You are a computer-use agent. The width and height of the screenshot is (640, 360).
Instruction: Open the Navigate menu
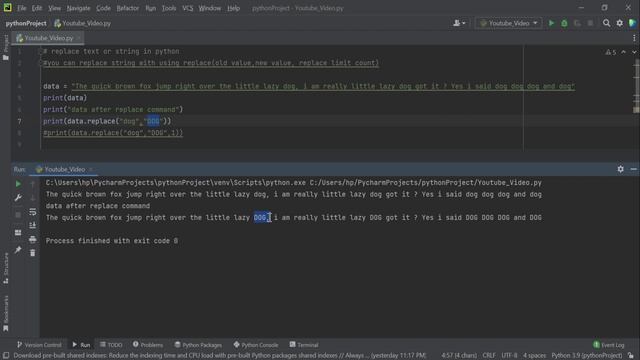coord(78,8)
